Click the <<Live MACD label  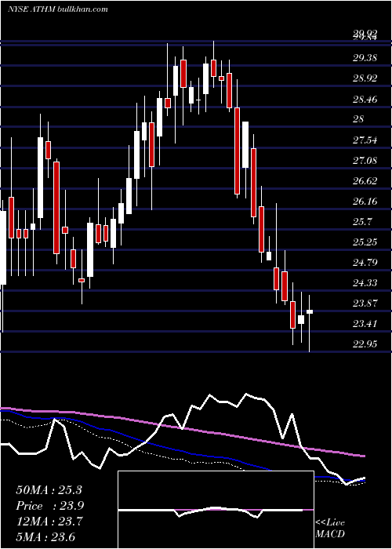330,529
